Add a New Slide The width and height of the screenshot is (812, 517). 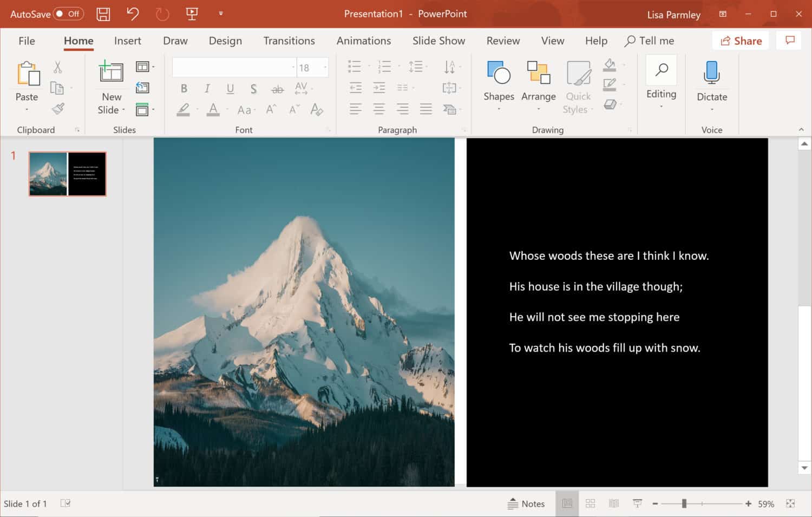coord(112,87)
